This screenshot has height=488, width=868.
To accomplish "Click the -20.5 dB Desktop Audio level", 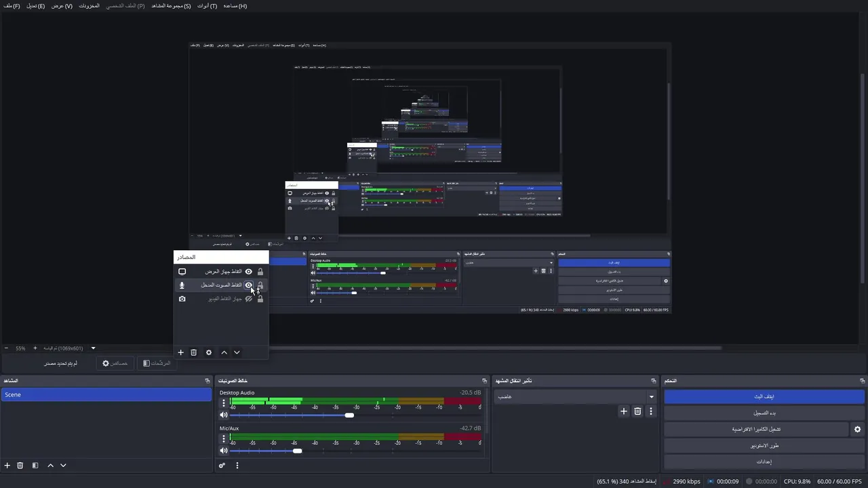I will [470, 393].
